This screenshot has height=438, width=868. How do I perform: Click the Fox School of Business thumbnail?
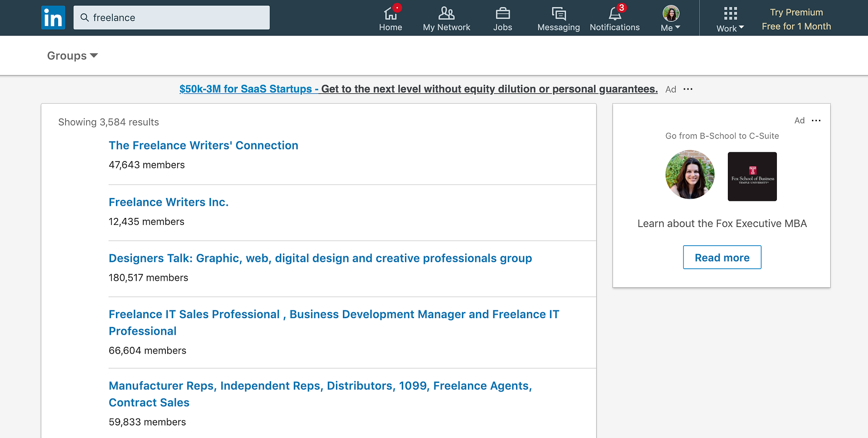(x=752, y=176)
